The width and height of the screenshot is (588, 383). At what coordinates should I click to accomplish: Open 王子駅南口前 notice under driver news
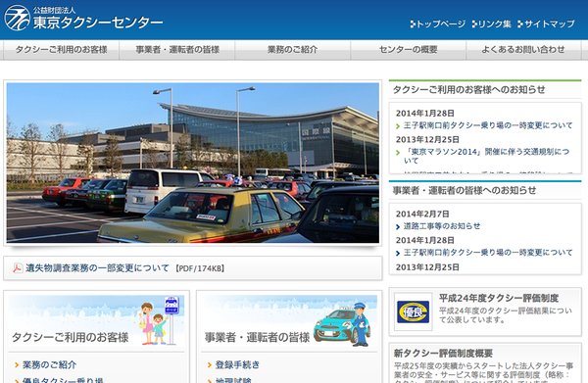tap(488, 253)
